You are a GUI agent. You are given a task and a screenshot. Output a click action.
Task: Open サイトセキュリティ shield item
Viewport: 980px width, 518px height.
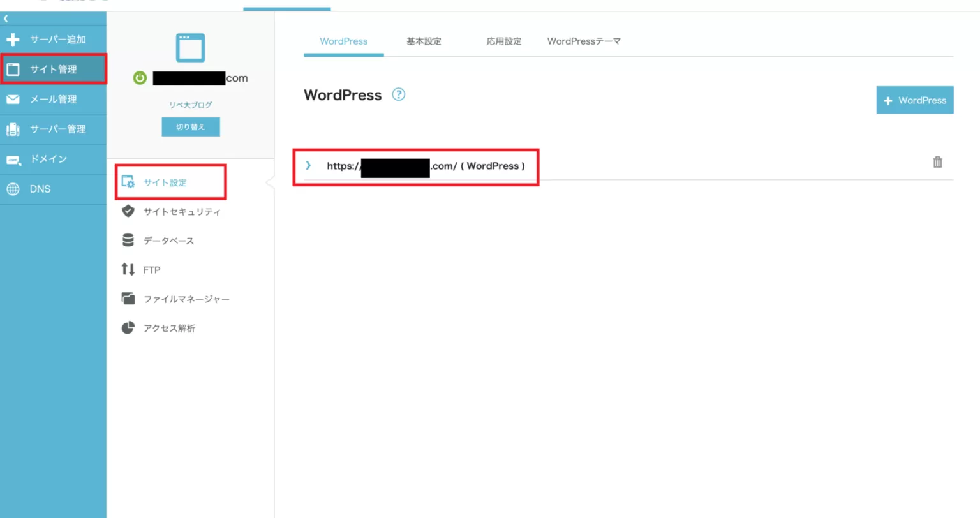[x=181, y=212]
